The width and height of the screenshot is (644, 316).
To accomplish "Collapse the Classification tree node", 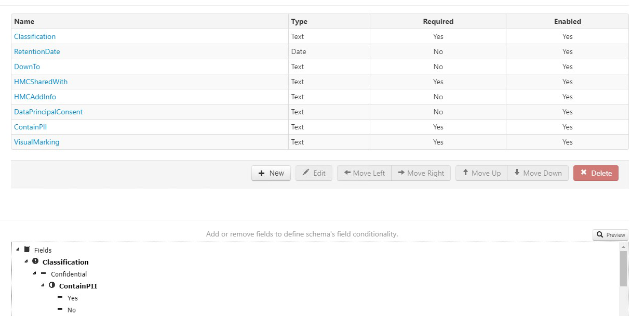I will point(27,262).
